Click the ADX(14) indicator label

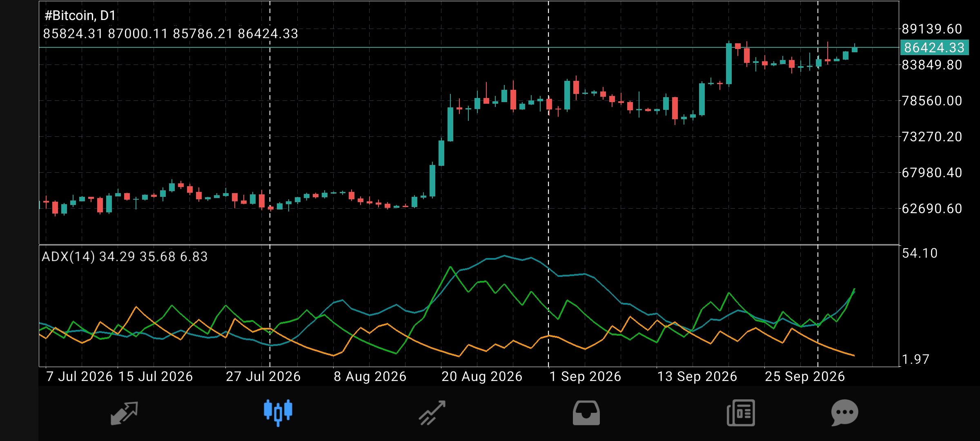pyautogui.click(x=125, y=256)
